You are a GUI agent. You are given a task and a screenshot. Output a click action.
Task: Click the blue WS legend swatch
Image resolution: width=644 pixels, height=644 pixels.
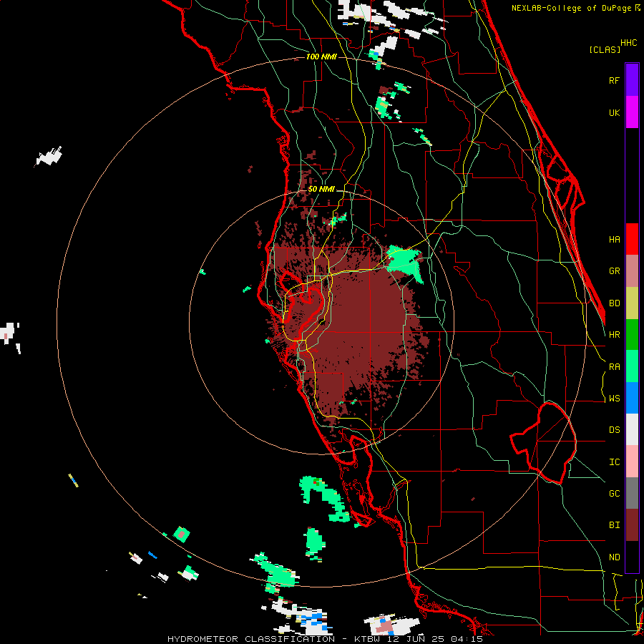632,398
